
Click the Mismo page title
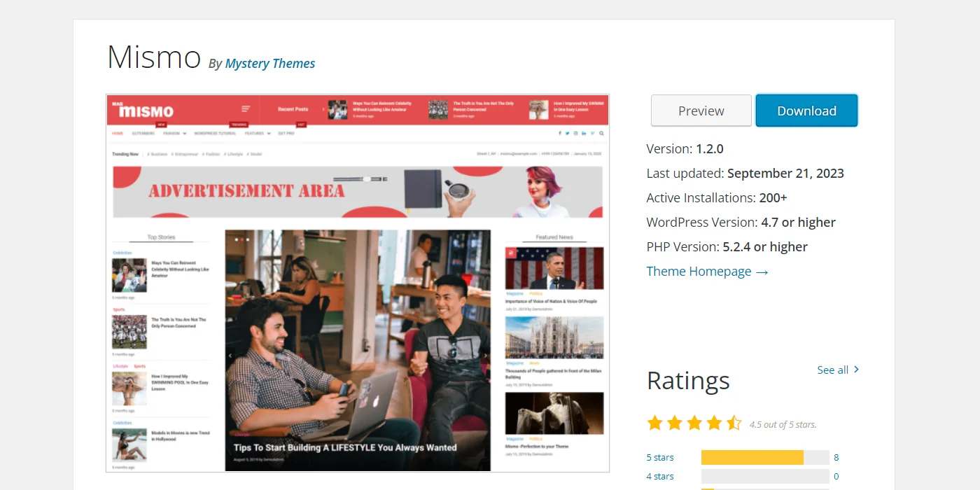(x=154, y=57)
